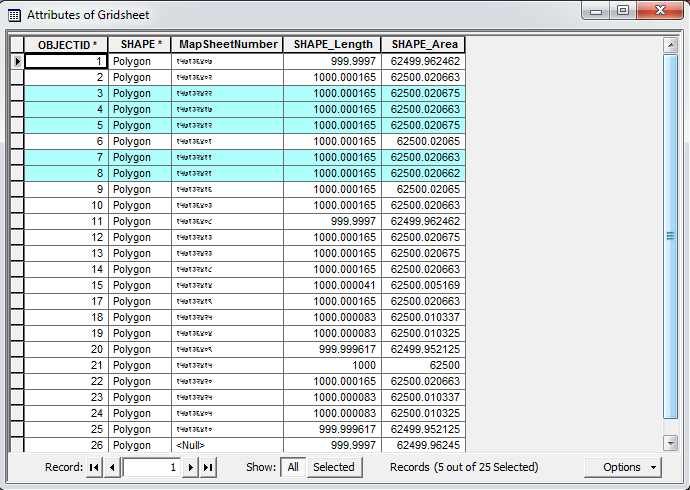Click the Polygon cell in row 24
This screenshot has height=490, width=690.
click(139, 413)
